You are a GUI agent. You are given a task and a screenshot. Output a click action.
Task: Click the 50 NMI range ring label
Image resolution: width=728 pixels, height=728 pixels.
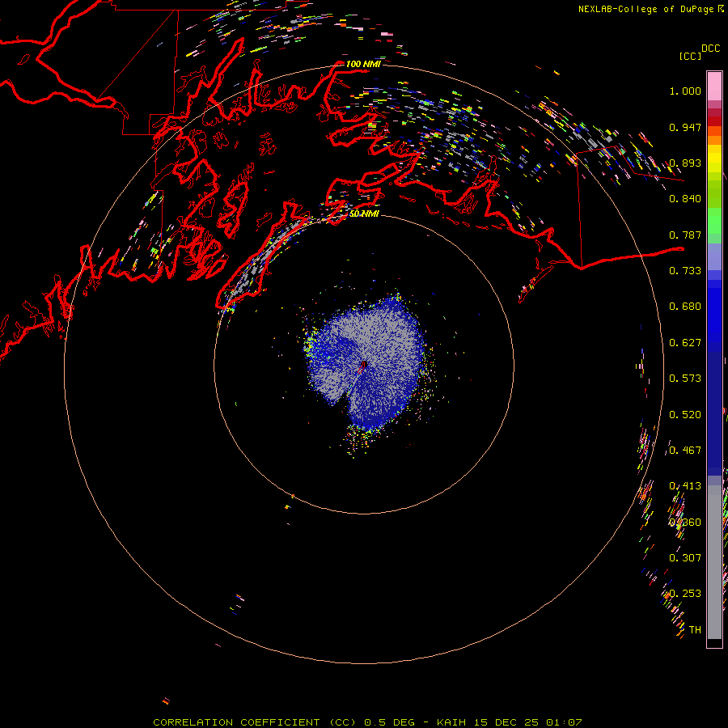click(x=364, y=214)
